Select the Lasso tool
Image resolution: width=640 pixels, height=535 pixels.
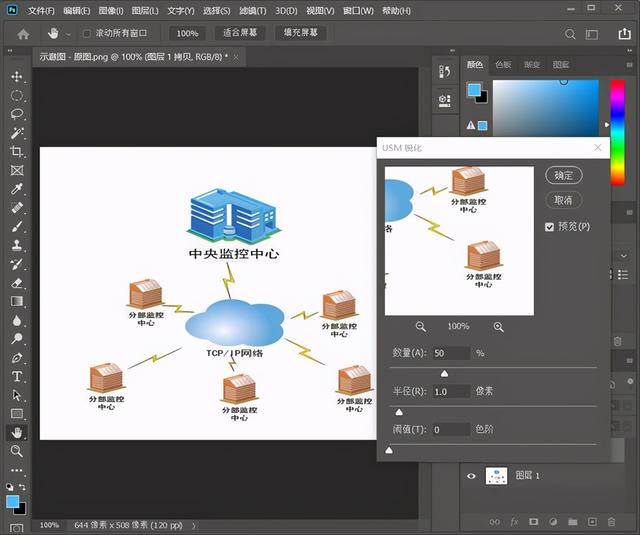[17, 114]
